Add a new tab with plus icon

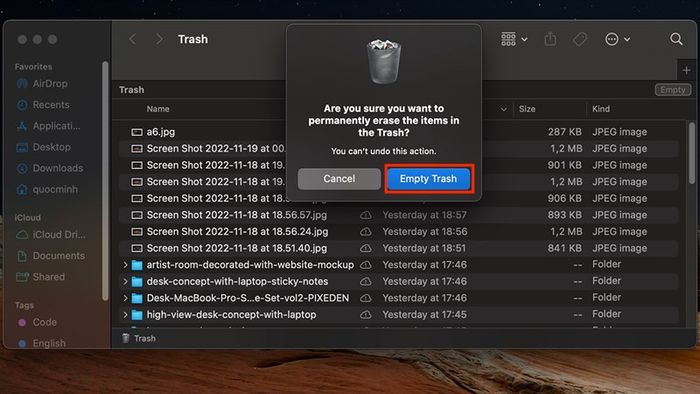click(x=686, y=70)
